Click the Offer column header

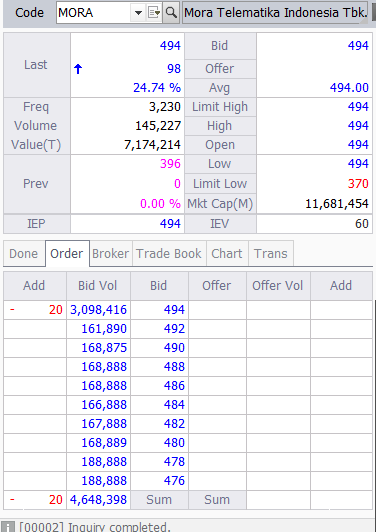coord(217,285)
